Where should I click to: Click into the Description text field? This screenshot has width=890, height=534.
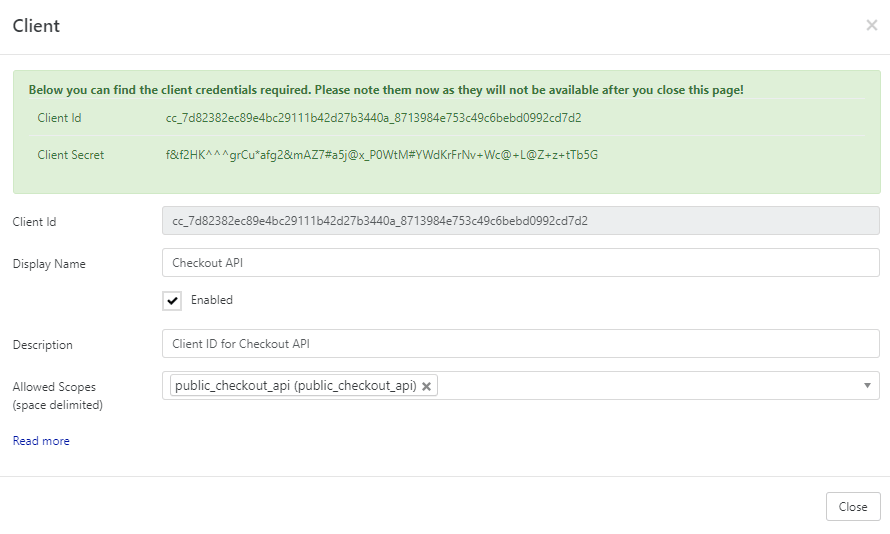coord(520,344)
